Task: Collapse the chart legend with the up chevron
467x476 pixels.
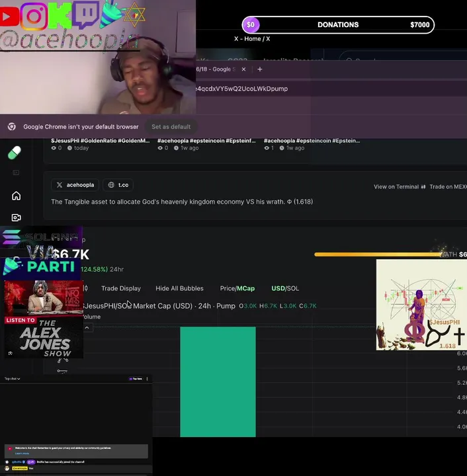Action: [87, 328]
